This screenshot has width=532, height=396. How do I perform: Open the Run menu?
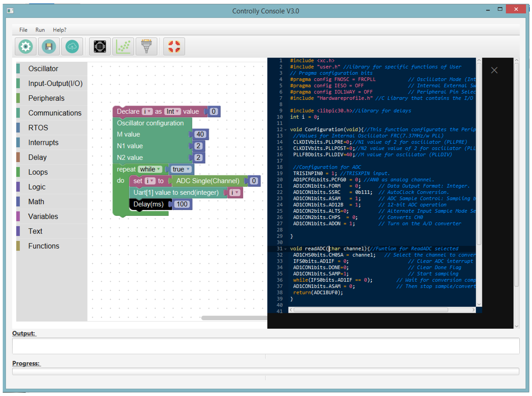[x=40, y=30]
